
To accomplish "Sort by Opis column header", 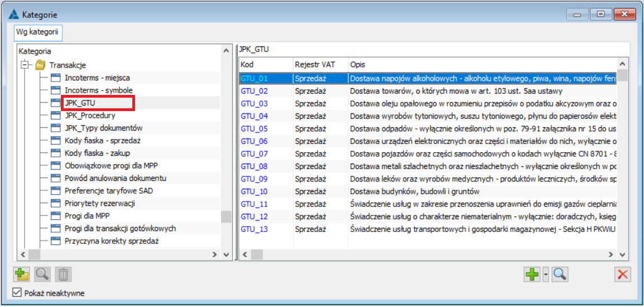I will tap(482, 65).
